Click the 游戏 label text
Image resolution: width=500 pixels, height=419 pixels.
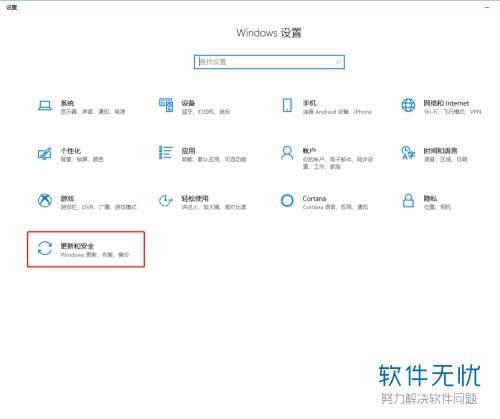click(67, 199)
